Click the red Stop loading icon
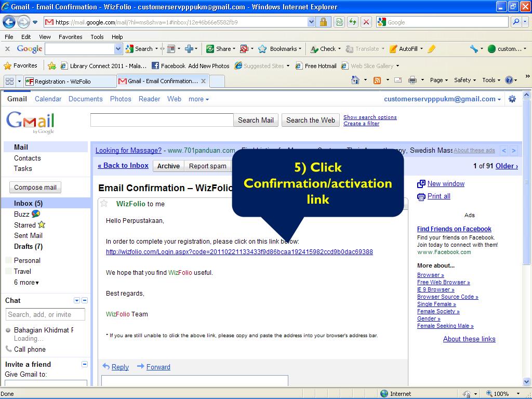The width and height of the screenshot is (532, 399). pyautogui.click(x=366, y=22)
